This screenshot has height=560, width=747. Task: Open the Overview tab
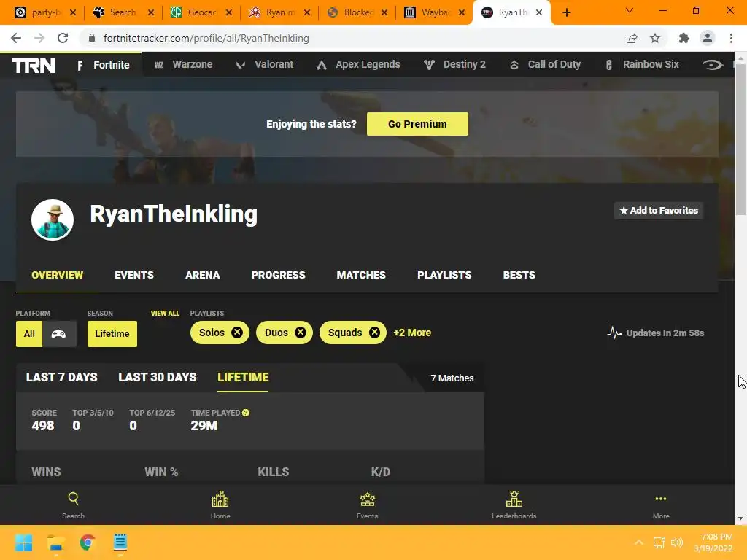click(x=57, y=275)
